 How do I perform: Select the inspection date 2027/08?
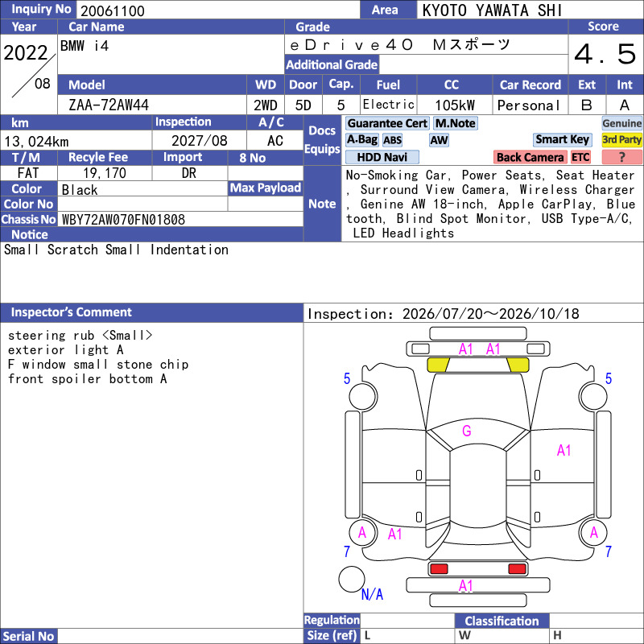199,141
